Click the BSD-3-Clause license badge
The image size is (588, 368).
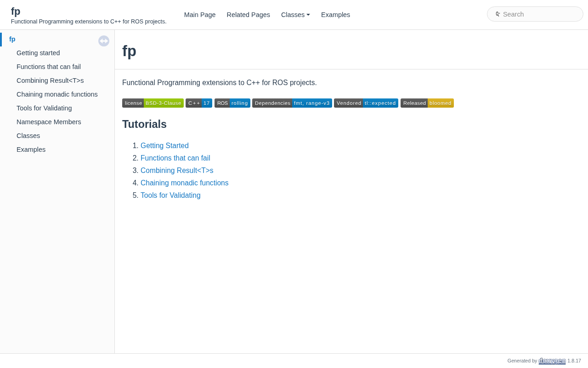click(x=153, y=103)
